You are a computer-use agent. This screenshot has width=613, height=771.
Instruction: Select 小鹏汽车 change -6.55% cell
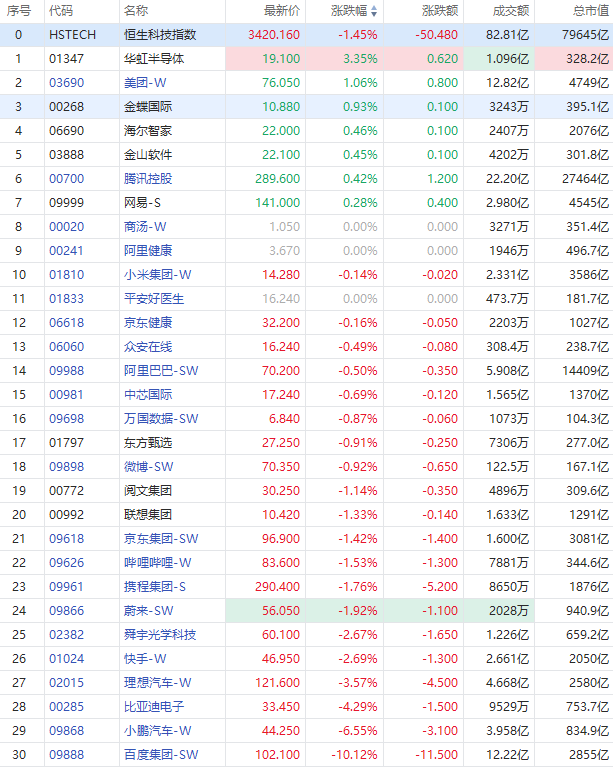tap(358, 731)
